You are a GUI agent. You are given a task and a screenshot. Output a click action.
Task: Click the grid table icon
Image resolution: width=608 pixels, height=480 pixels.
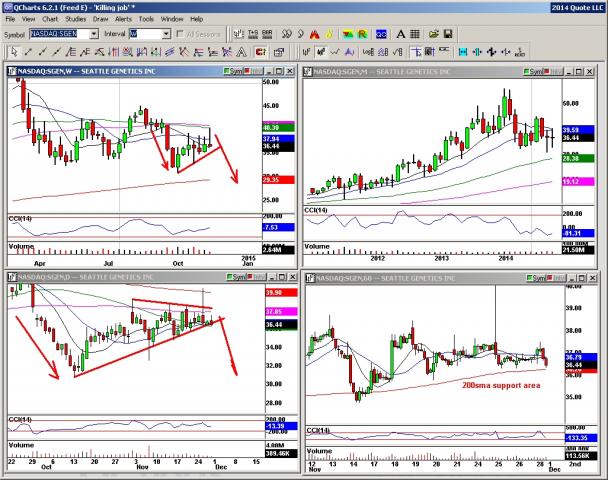coord(415,34)
